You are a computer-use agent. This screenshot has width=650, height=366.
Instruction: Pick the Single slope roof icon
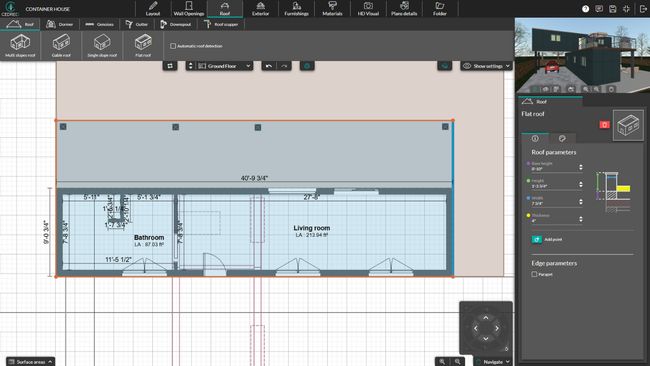click(x=102, y=46)
